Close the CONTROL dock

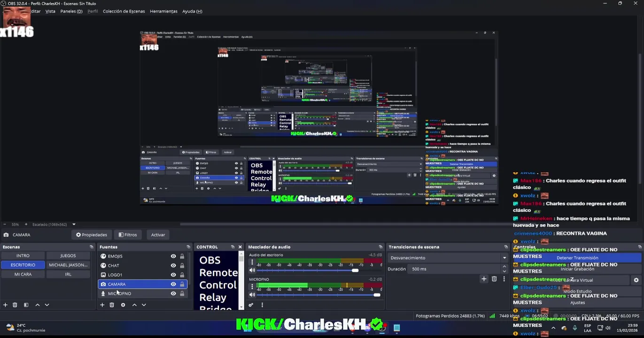click(x=240, y=247)
